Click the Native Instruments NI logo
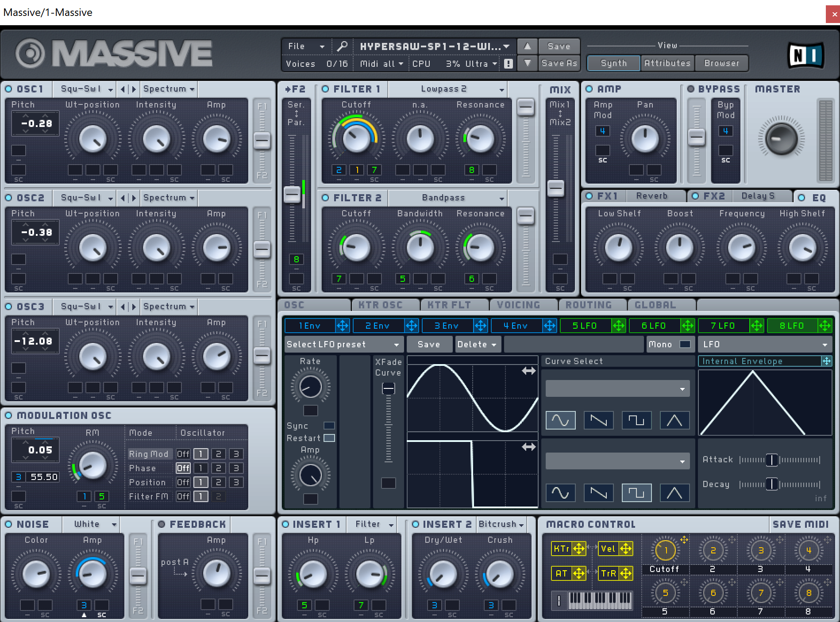840x622 pixels. [805, 55]
